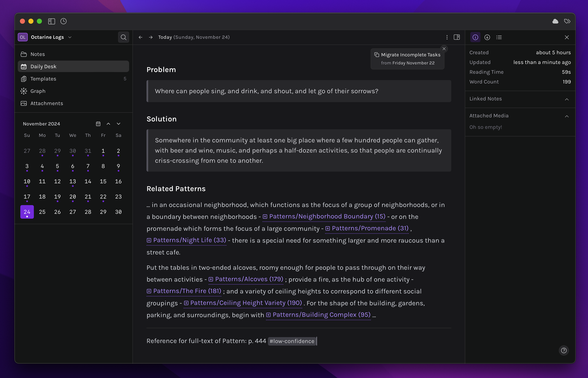Open the tags icon in title bar

(567, 21)
